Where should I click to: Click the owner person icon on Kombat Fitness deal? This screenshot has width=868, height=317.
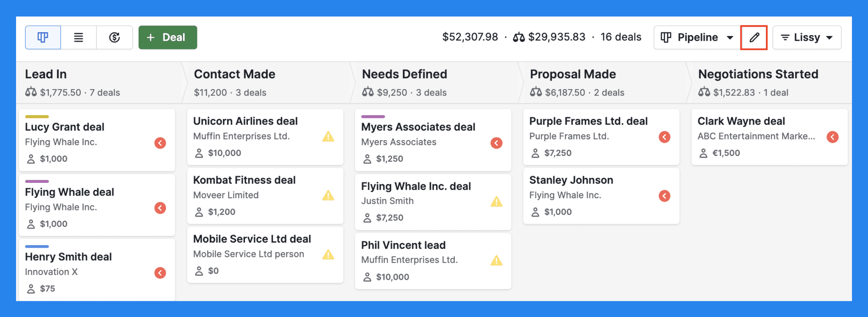[x=198, y=212]
